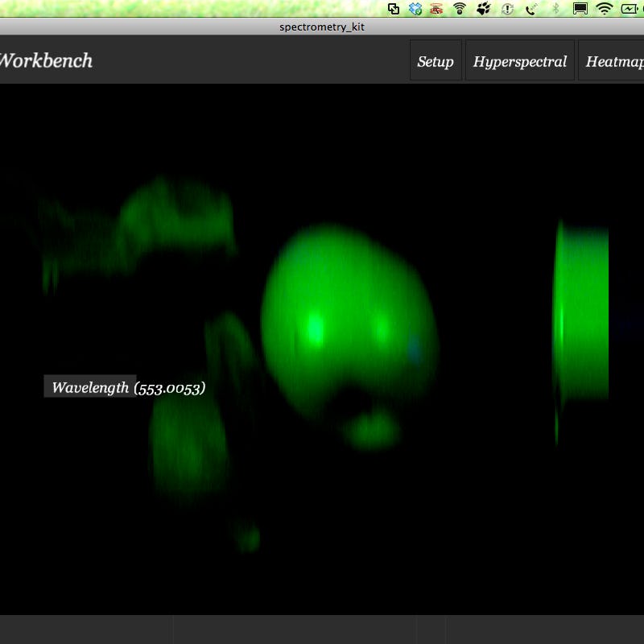Screen dimensions: 644x644
Task: Click the Workbench title link
Action: tap(46, 60)
